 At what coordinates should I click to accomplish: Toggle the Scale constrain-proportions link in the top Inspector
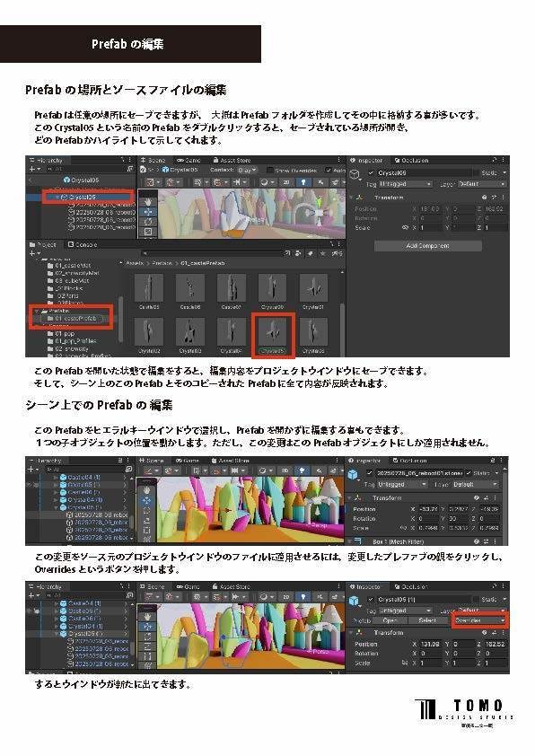(406, 227)
